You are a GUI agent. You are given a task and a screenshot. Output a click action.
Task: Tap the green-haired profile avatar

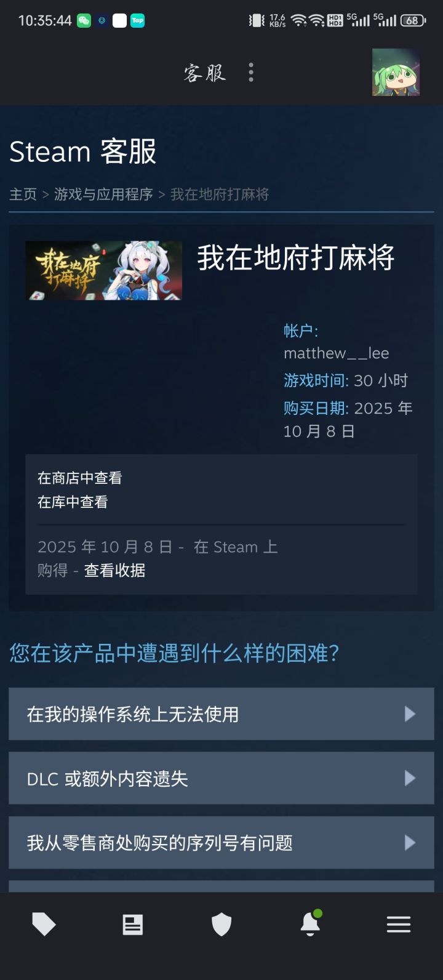pos(396,72)
